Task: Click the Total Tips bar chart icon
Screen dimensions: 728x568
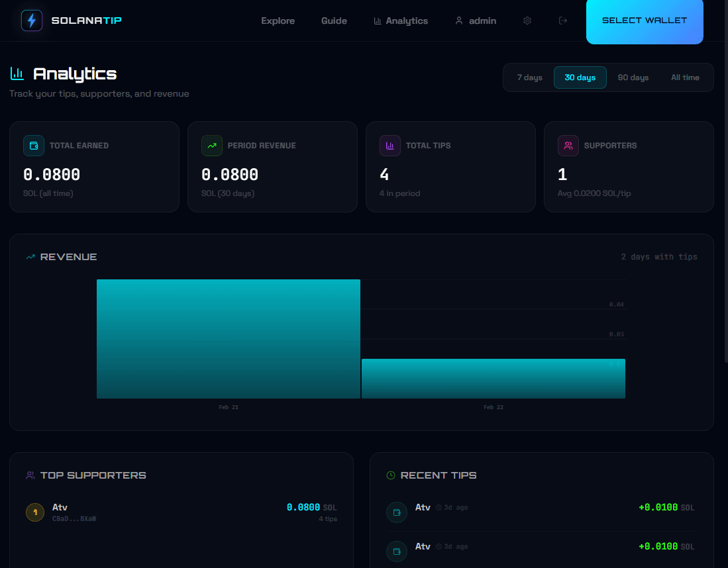Action: click(390, 146)
